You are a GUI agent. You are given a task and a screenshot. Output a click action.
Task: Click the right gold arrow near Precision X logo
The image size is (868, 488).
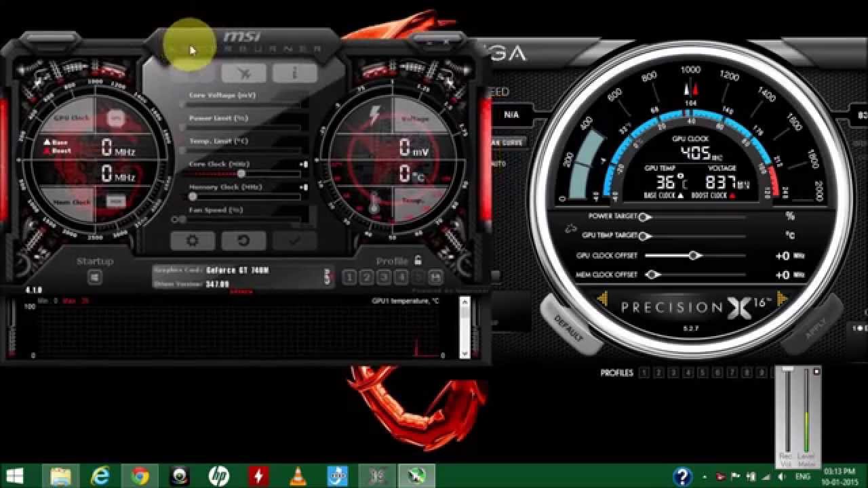[x=783, y=298]
